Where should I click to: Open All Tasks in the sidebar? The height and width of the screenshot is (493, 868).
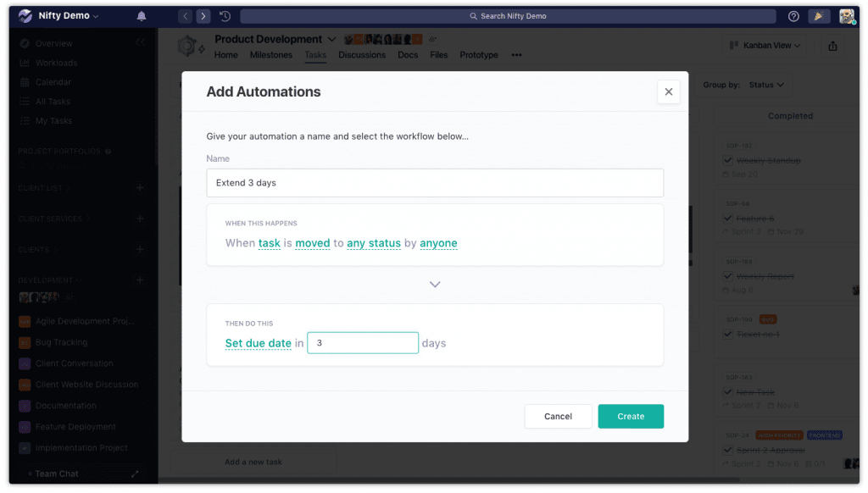coord(53,102)
